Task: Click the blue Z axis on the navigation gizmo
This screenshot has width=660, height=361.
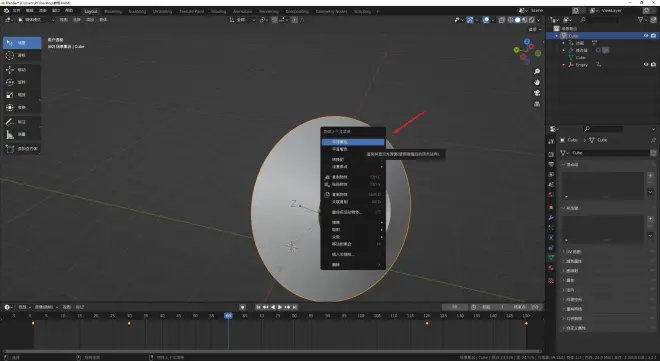Action: tap(527, 42)
